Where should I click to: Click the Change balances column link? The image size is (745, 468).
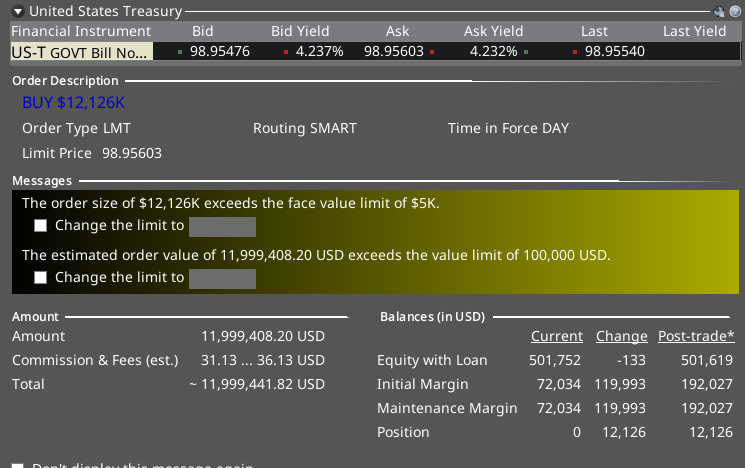622,336
